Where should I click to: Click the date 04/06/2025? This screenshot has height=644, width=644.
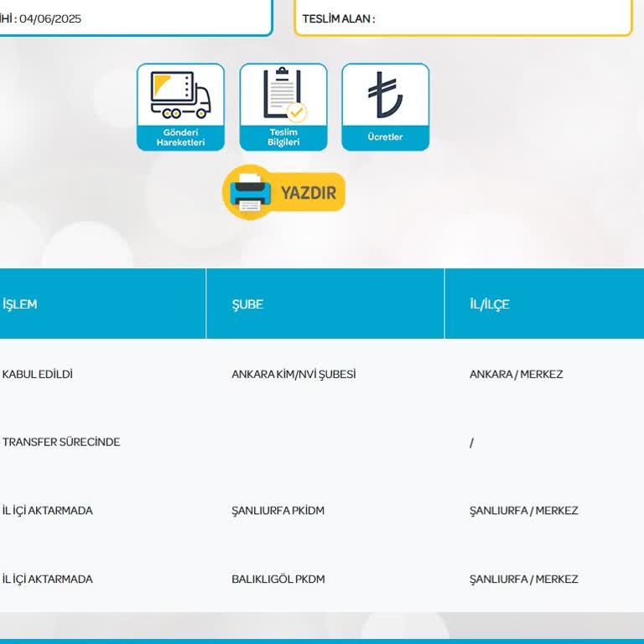[x=50, y=19]
